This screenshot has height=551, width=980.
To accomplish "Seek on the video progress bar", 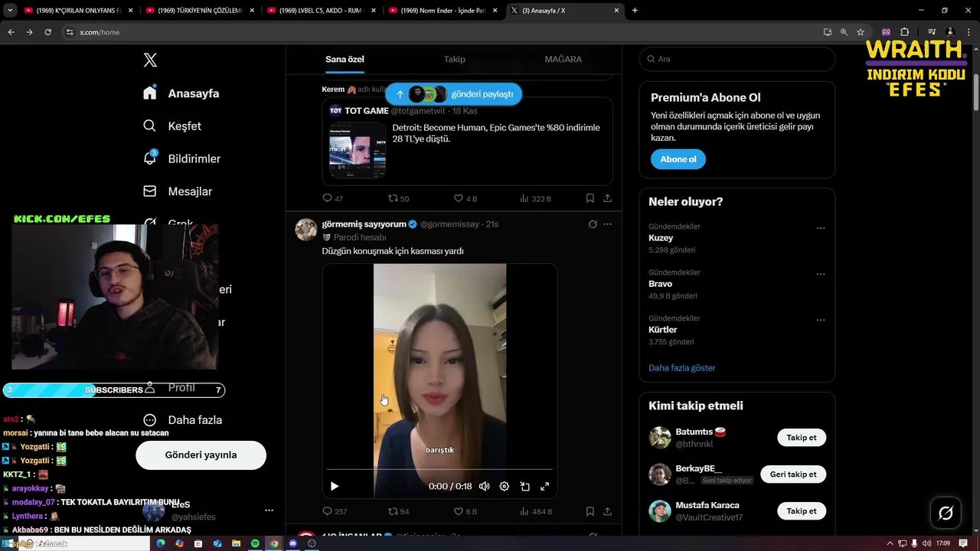I will click(439, 468).
